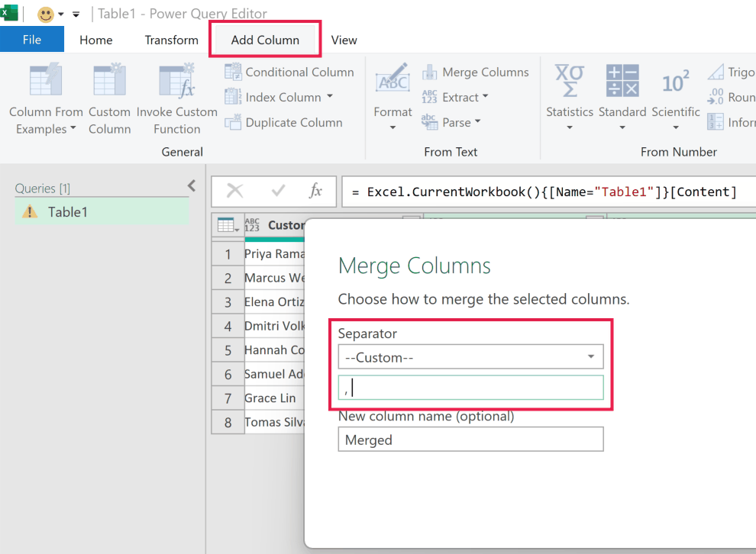Add a Conditional Column
Image resolution: width=756 pixels, height=554 pixels.
click(289, 72)
